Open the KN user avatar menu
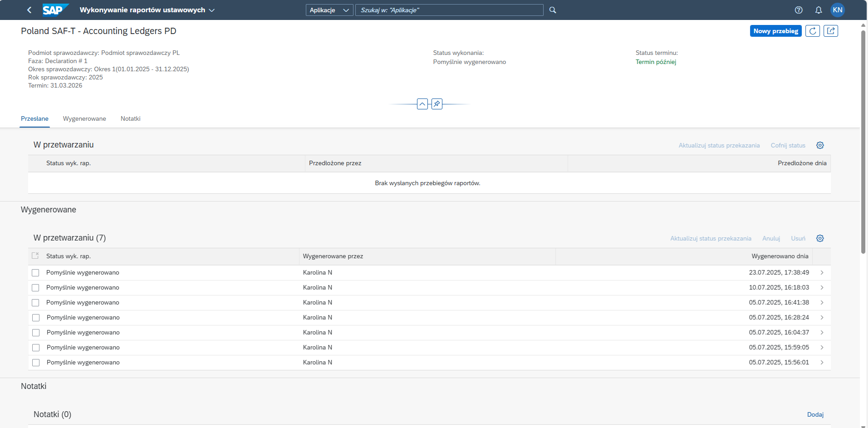 838,10
